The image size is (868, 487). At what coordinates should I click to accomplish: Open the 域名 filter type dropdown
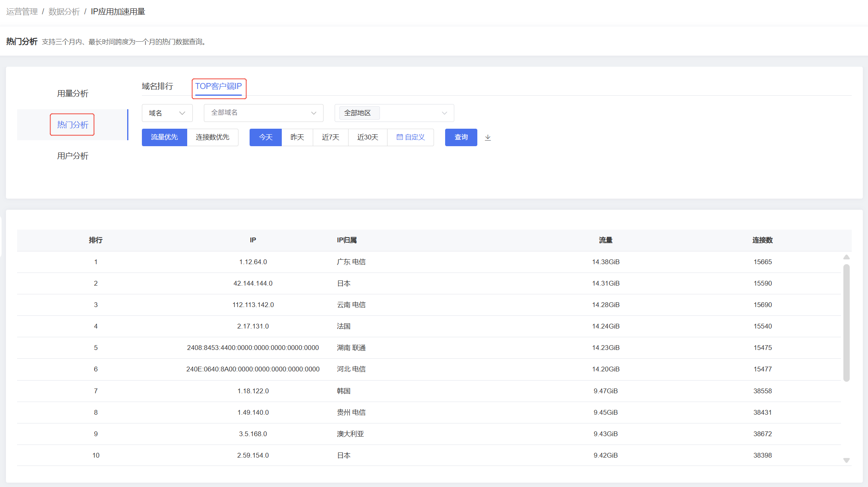[167, 113]
